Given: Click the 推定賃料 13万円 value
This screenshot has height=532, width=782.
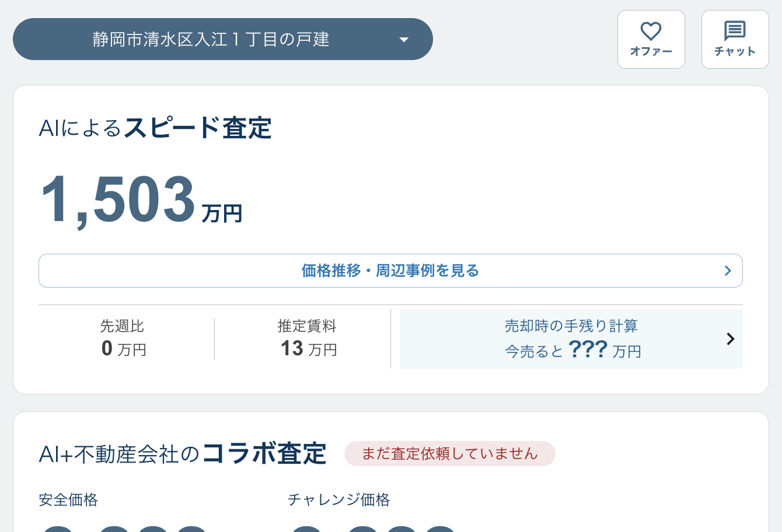Looking at the screenshot, I should point(308,349).
